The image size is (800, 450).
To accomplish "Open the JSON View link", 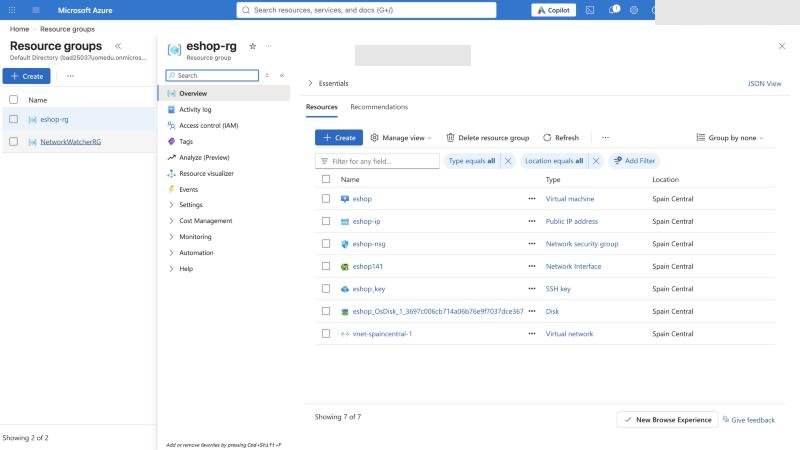I will [764, 83].
